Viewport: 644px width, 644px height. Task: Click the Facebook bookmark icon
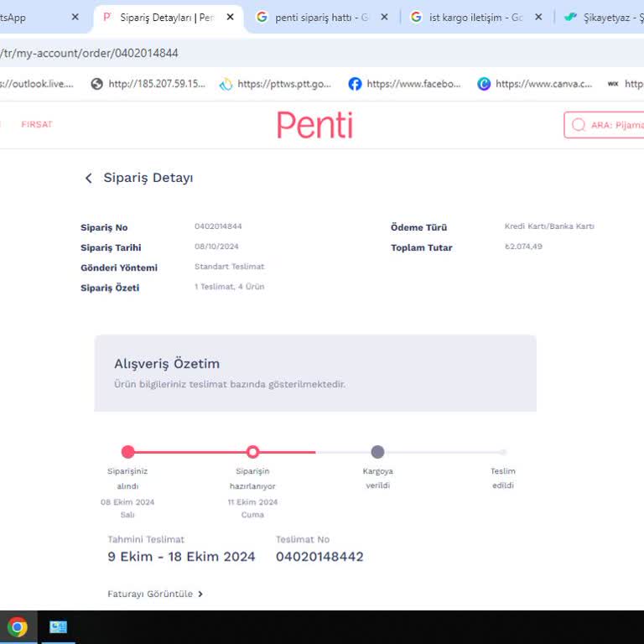pyautogui.click(x=355, y=84)
